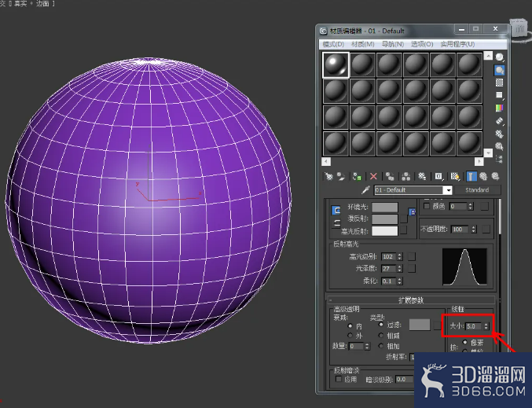Select the 像素 wire radio button
This screenshot has height=408, width=532.
[465, 342]
